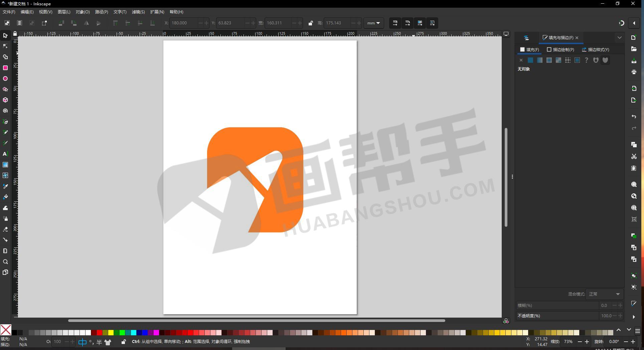Toggle width/height ratio lock
Image resolution: width=644 pixels, height=350 pixels.
pos(311,23)
